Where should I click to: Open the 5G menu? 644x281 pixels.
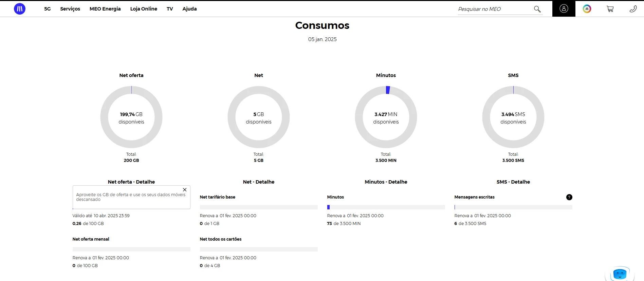[48, 9]
